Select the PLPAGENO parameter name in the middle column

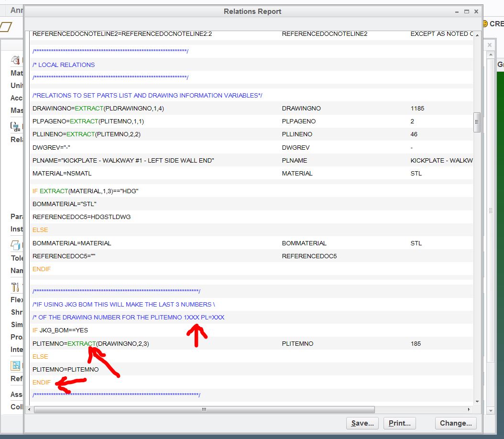[x=298, y=121]
